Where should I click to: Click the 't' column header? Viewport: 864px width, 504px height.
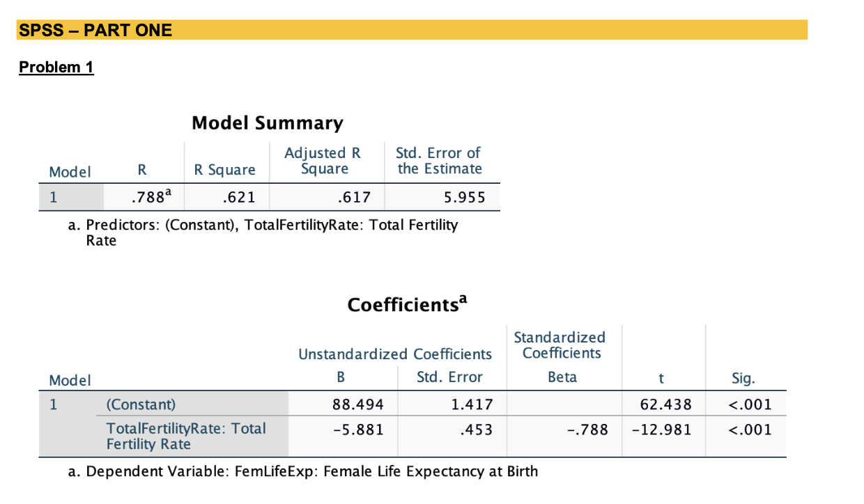click(x=661, y=378)
